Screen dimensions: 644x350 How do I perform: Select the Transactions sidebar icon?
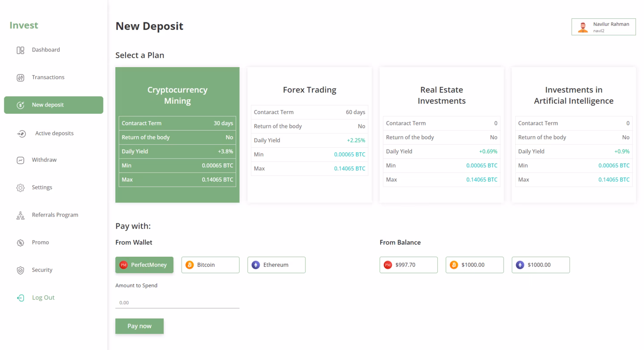(x=20, y=77)
